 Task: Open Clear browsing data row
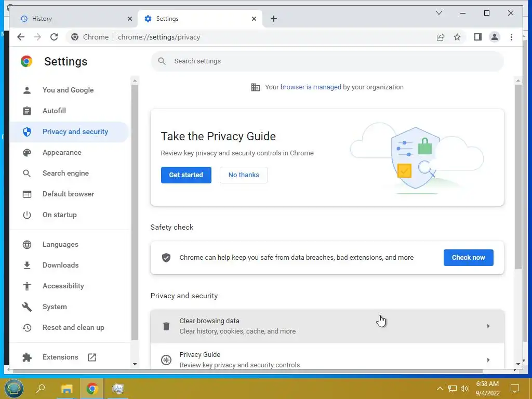pyautogui.click(x=327, y=326)
